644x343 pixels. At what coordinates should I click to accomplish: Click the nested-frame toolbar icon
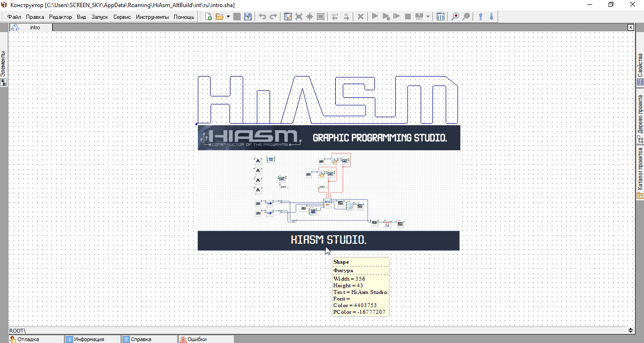[321, 17]
